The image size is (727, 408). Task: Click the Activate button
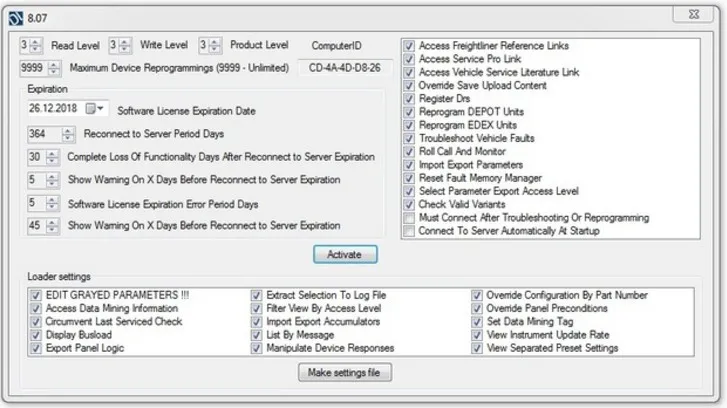click(x=345, y=255)
